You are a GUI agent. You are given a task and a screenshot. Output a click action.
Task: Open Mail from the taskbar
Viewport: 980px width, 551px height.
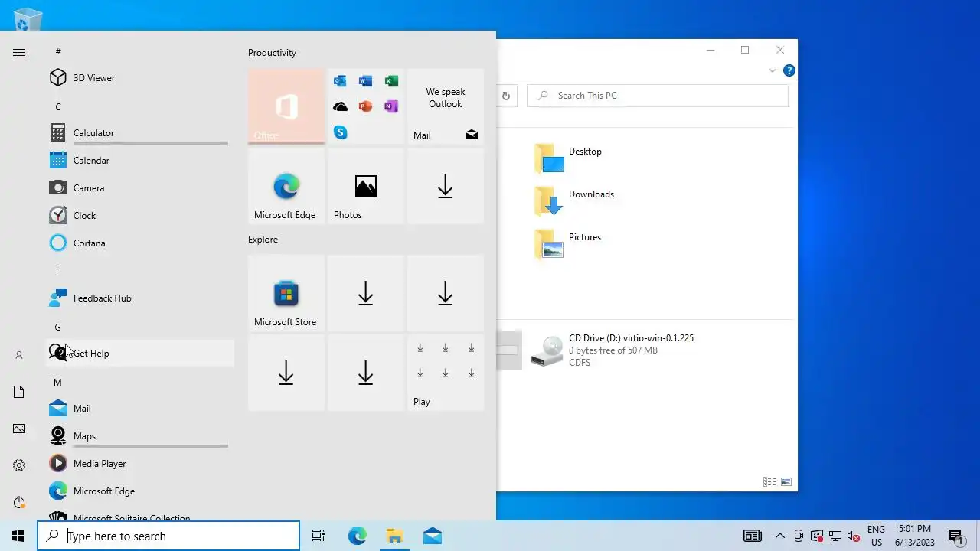click(x=433, y=536)
